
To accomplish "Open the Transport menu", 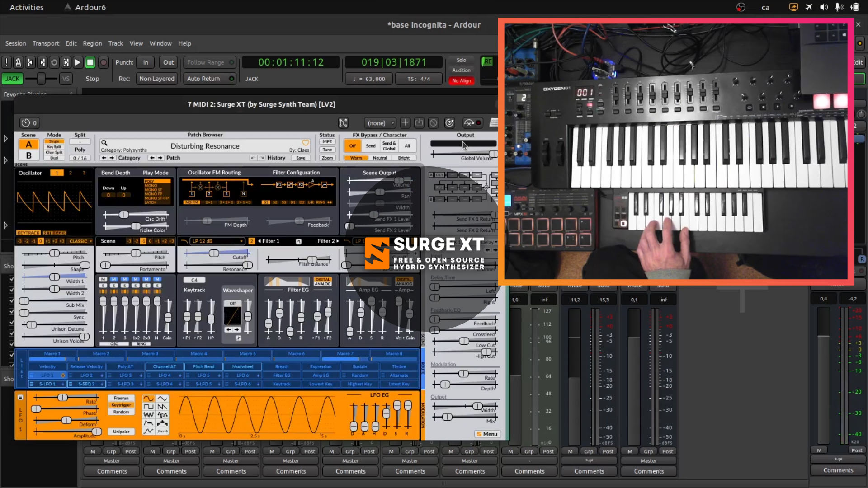I will (46, 43).
